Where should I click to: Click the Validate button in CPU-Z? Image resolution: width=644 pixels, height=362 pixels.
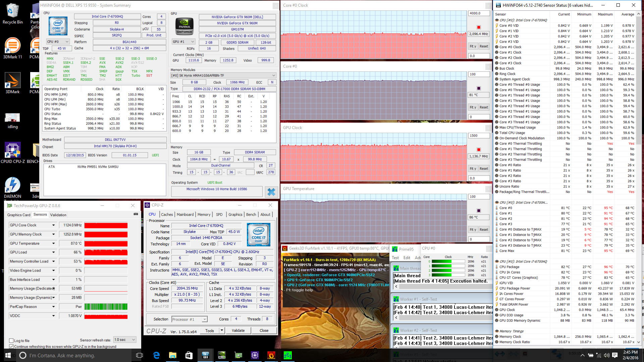pos(238,330)
